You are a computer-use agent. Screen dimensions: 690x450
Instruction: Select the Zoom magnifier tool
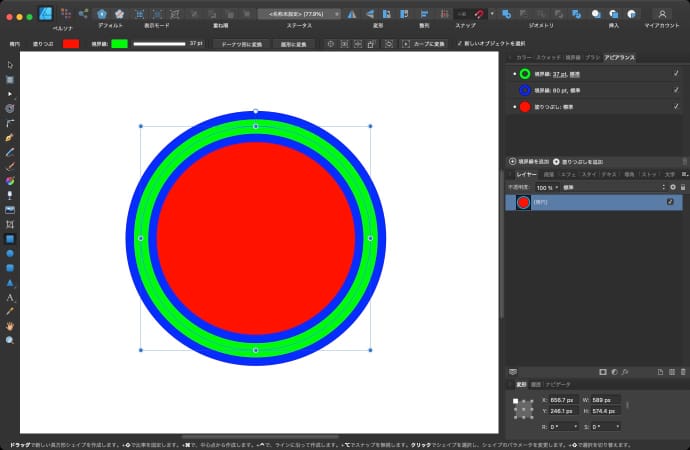coord(10,340)
